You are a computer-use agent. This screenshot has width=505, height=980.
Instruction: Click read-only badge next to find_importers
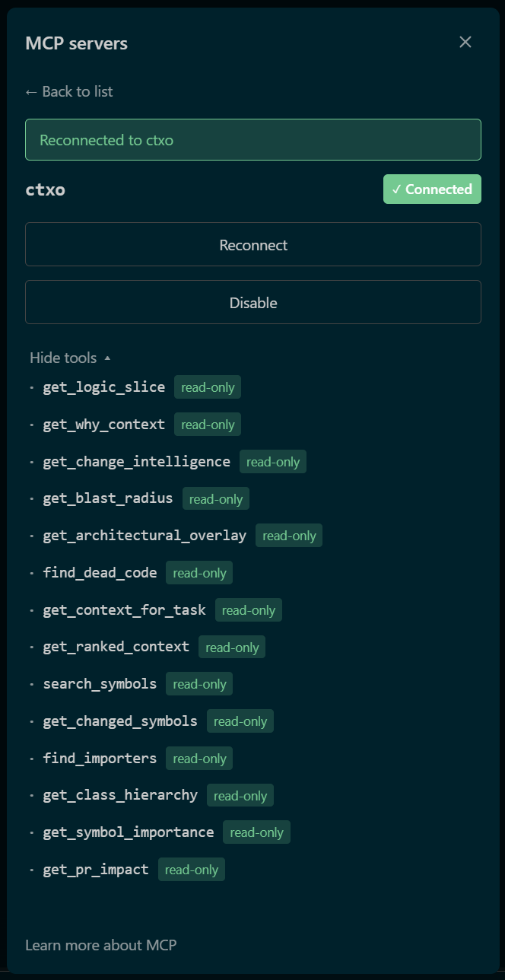click(x=199, y=759)
